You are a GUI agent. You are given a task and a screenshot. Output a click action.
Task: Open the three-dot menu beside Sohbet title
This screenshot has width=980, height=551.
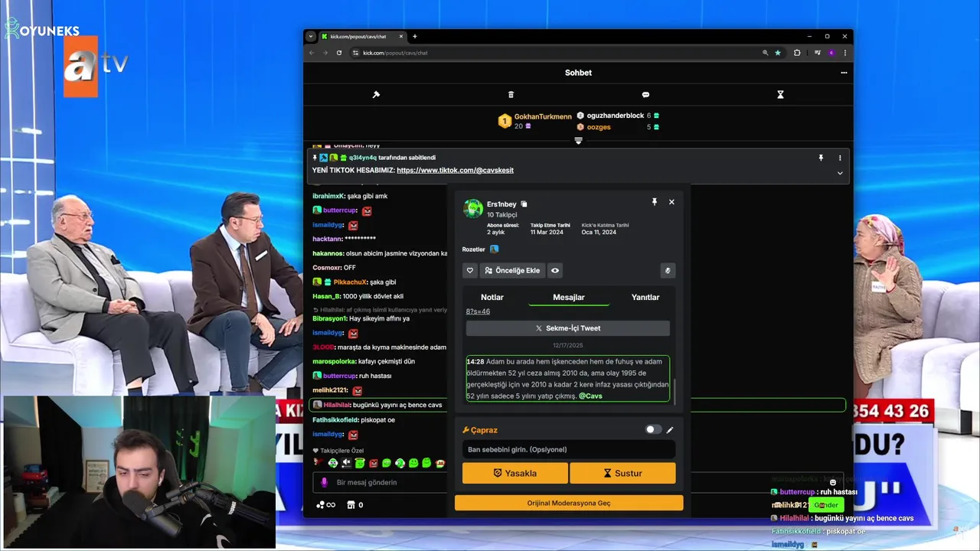pyautogui.click(x=844, y=73)
